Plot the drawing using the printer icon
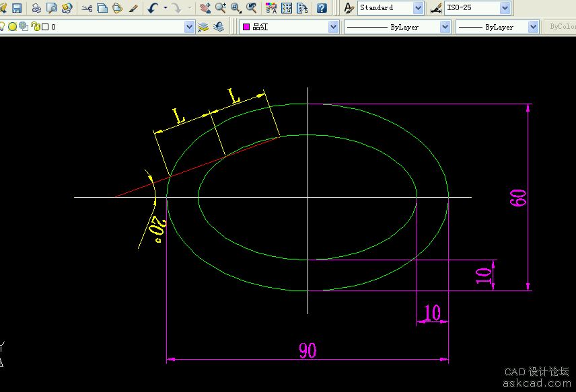Viewport: 576px width, 392px height. point(36,7)
